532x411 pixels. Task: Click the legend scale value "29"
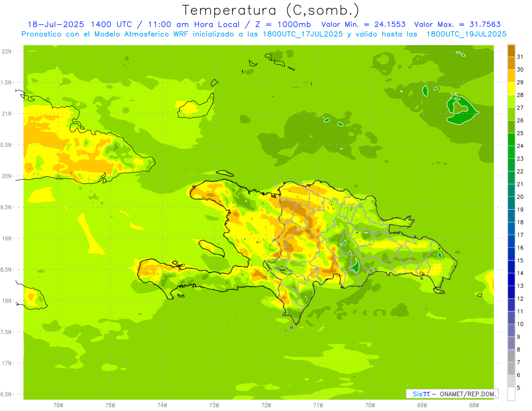pos(520,82)
